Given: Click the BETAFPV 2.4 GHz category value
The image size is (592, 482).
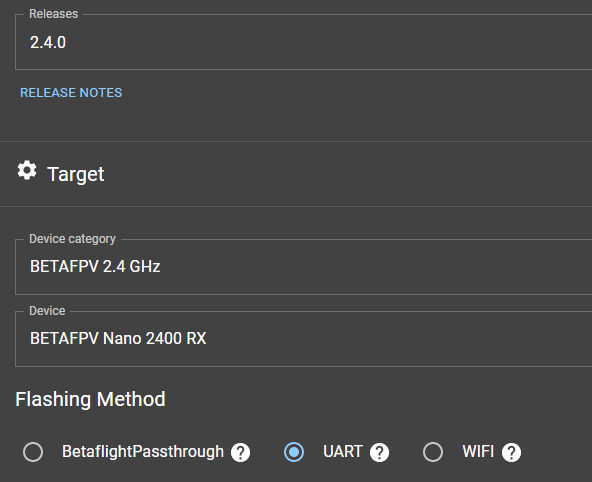Looking at the screenshot, I should coord(95,266).
